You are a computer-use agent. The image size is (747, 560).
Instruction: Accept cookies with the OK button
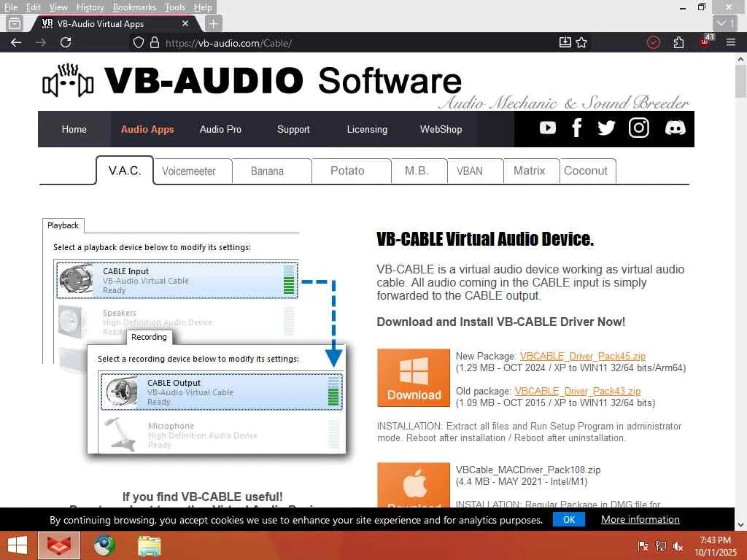569,519
